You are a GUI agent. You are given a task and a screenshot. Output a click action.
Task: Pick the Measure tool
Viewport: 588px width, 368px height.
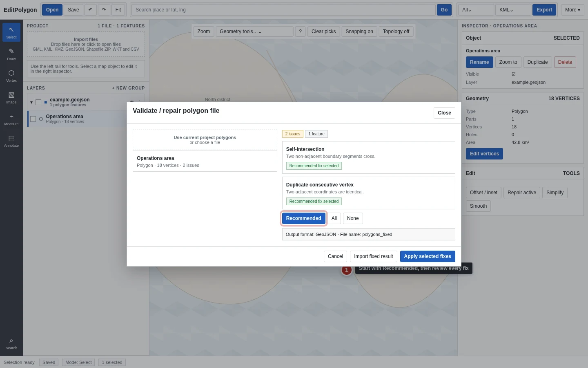coord(11,119)
